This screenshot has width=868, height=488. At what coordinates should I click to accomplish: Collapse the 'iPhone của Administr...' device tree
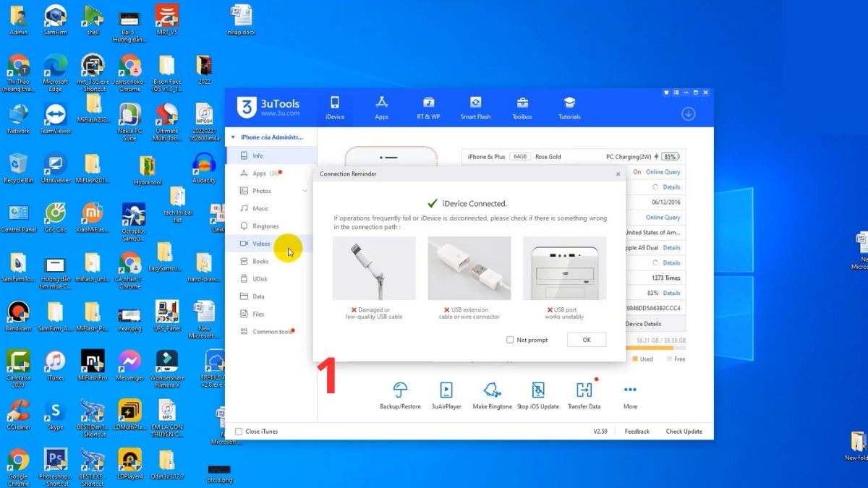coord(233,137)
